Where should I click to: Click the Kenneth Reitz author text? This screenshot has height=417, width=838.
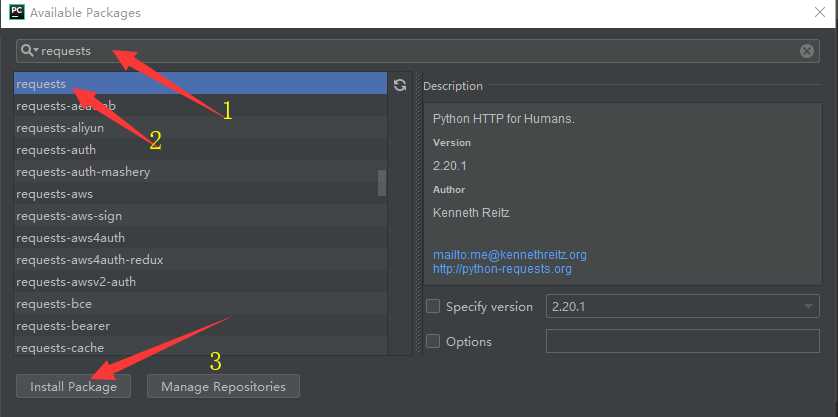pos(471,213)
